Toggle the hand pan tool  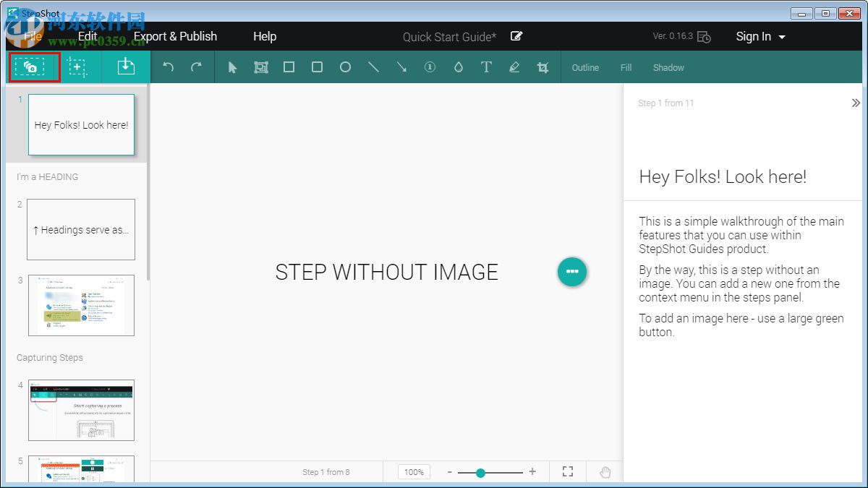[x=605, y=472]
